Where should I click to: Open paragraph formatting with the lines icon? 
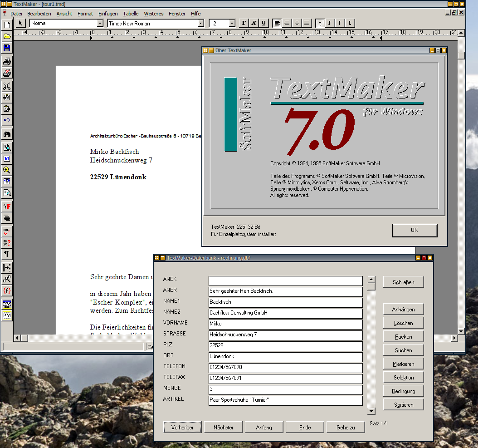point(7,218)
